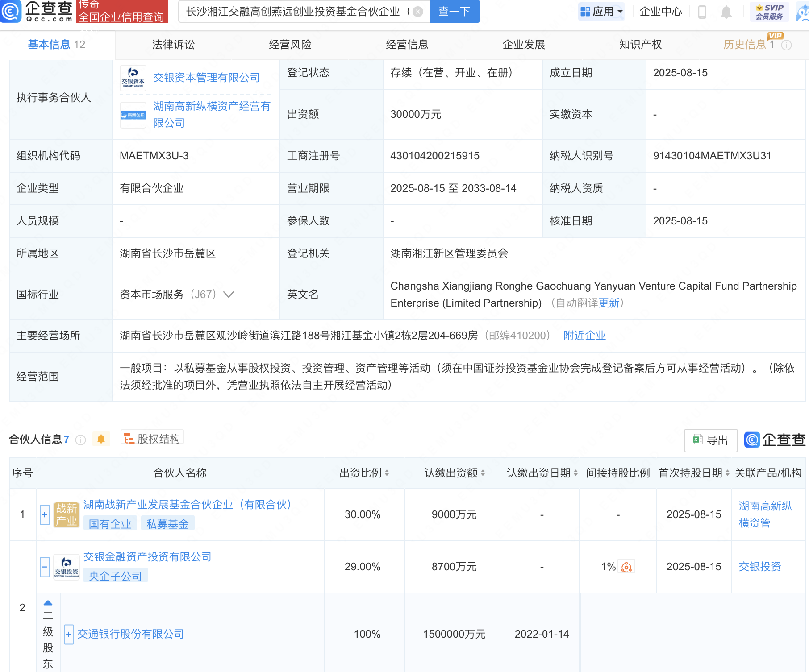
Task: Click 导出 export button
Action: click(x=710, y=440)
